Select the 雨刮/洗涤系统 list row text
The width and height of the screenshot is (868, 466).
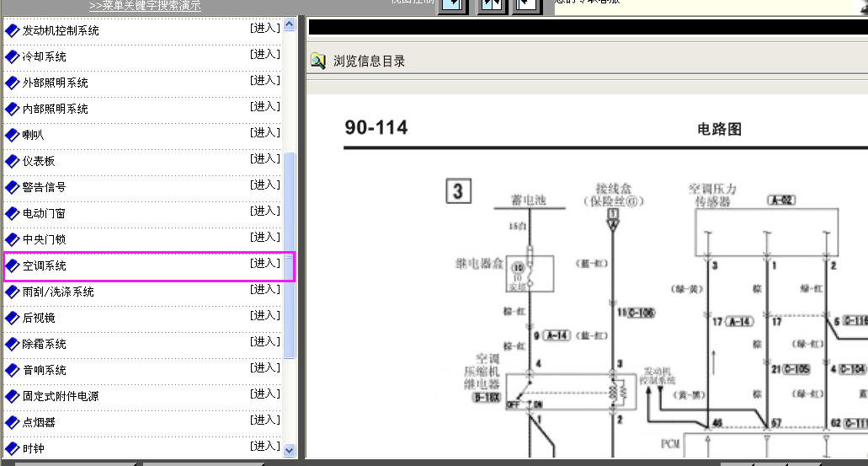[57, 292]
